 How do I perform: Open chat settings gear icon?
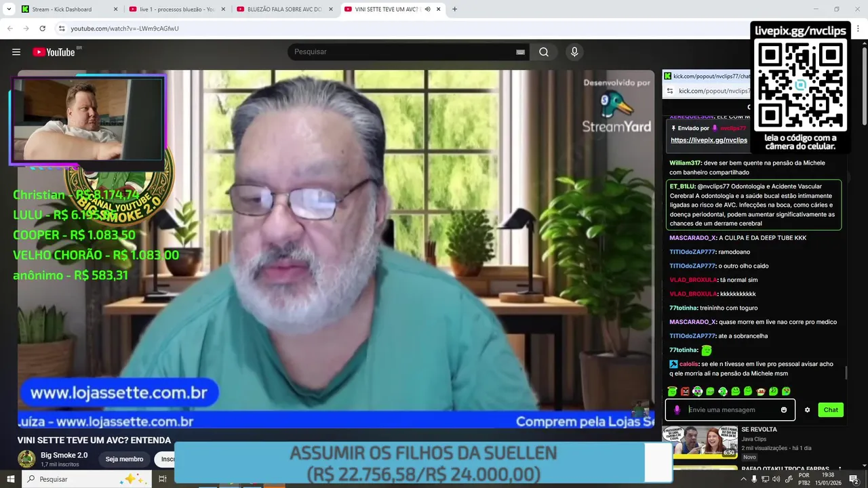[x=807, y=409]
